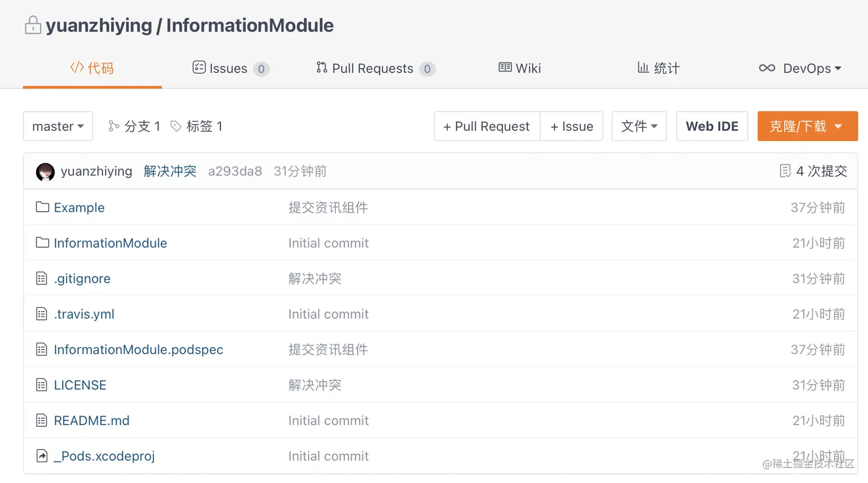This screenshot has height=483, width=868.
Task: Open the LICENSE file
Action: click(x=80, y=385)
